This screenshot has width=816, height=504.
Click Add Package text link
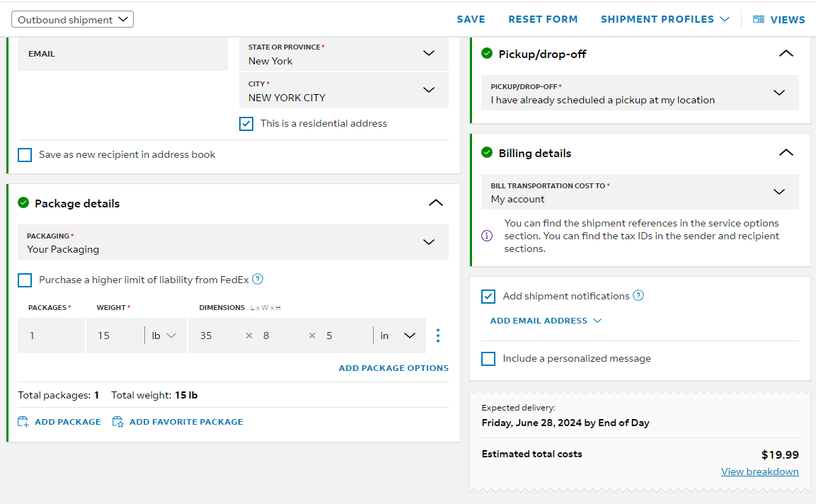click(x=68, y=422)
